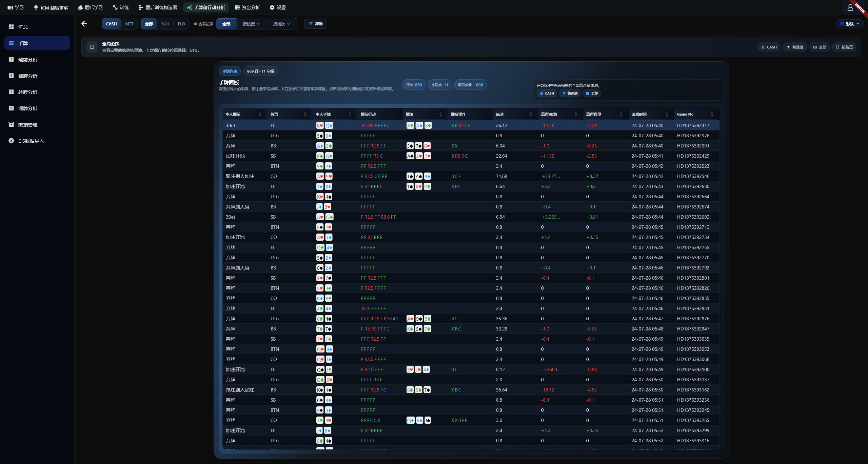Open ICM 翻后求解 trophy tab
868x464 pixels.
tap(51, 7)
